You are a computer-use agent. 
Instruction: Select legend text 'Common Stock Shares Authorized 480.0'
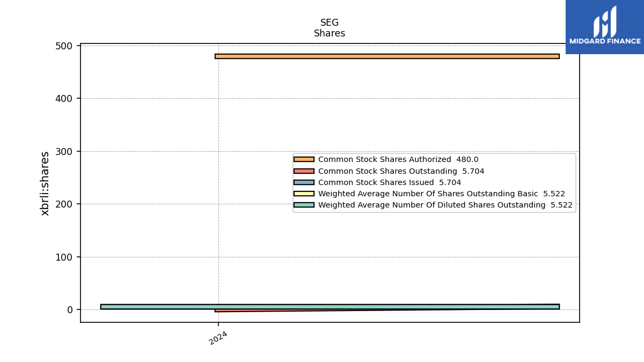[x=398, y=159]
